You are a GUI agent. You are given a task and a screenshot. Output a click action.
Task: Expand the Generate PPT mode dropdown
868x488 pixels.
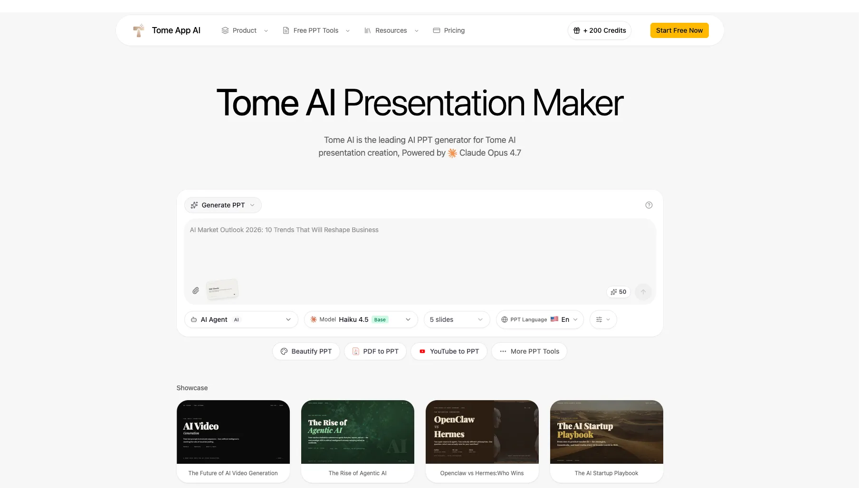pyautogui.click(x=223, y=205)
